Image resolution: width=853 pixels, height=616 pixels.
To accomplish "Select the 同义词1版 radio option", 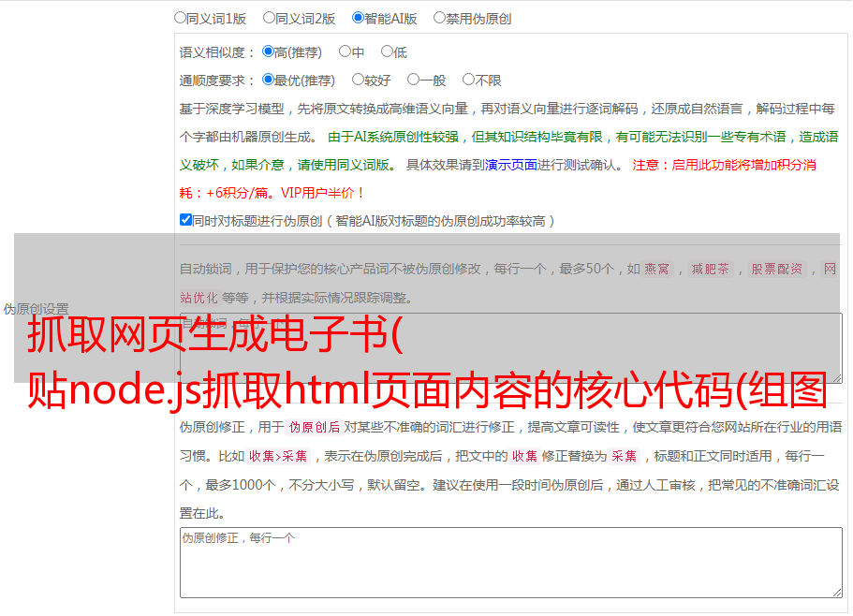I will [180, 18].
